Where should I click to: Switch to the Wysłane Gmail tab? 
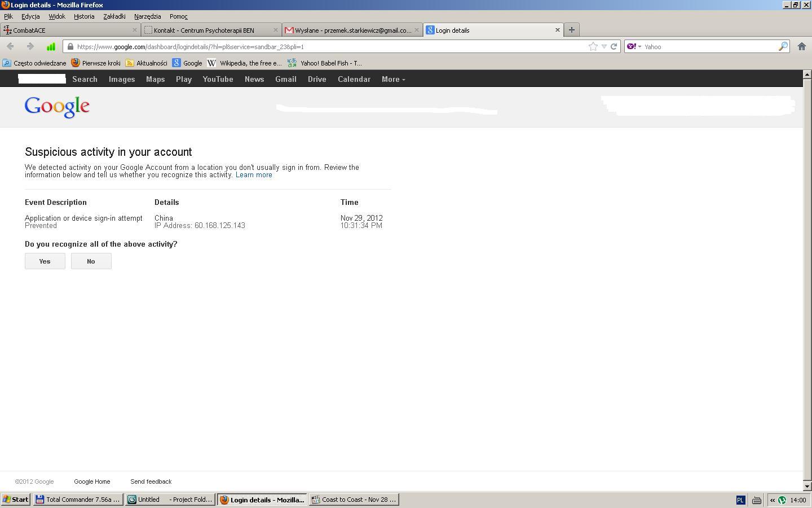click(352, 30)
